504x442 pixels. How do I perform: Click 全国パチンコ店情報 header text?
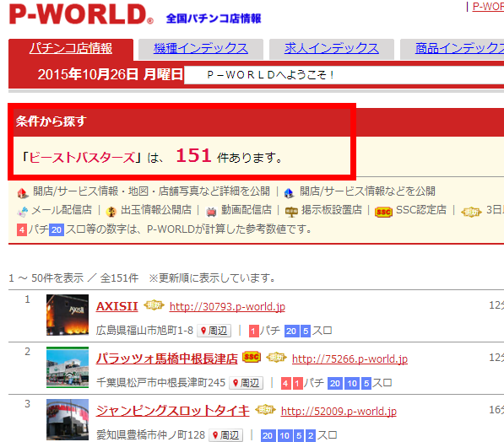click(214, 19)
